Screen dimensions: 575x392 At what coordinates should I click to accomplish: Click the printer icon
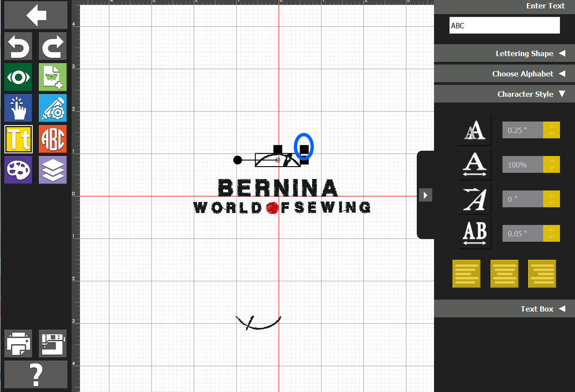pyautogui.click(x=19, y=343)
